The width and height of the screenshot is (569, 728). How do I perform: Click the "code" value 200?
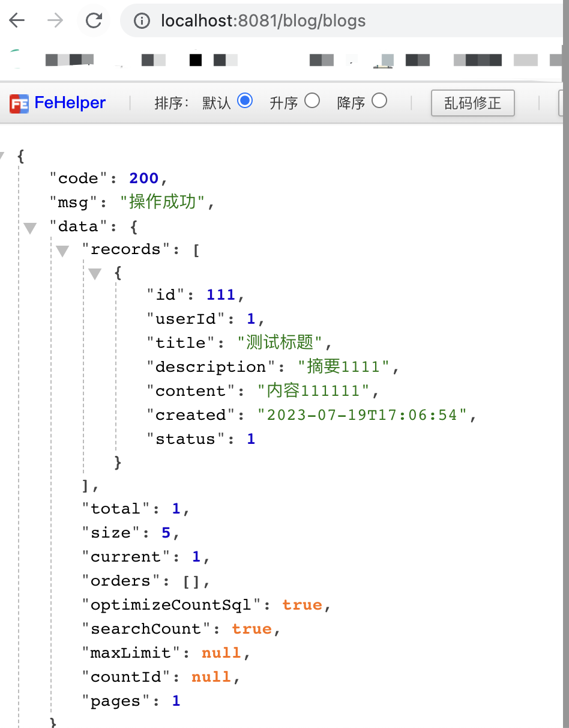pos(143,178)
